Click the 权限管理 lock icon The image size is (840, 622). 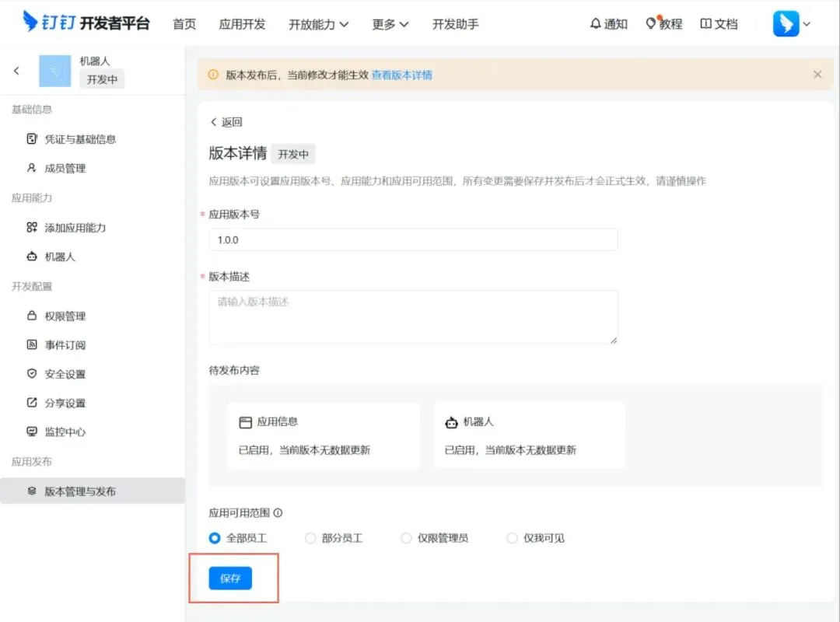coord(32,316)
